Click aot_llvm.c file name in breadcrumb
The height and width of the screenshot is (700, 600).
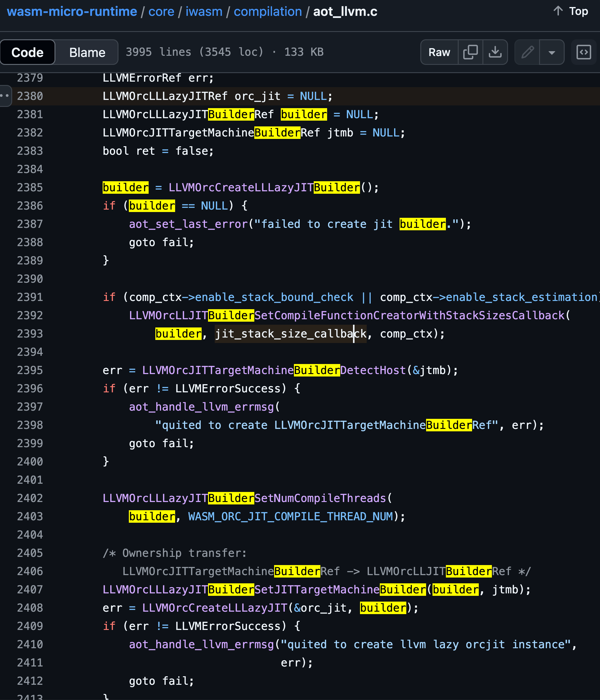pyautogui.click(x=345, y=12)
